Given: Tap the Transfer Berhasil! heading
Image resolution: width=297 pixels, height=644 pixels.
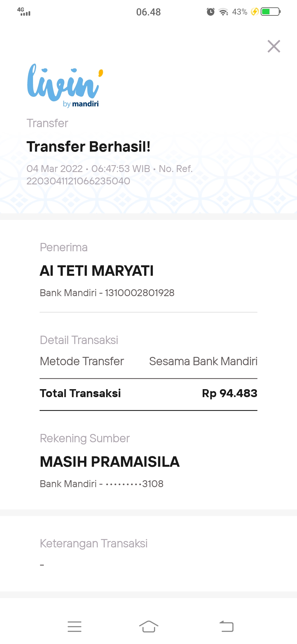Looking at the screenshot, I should [x=89, y=146].
